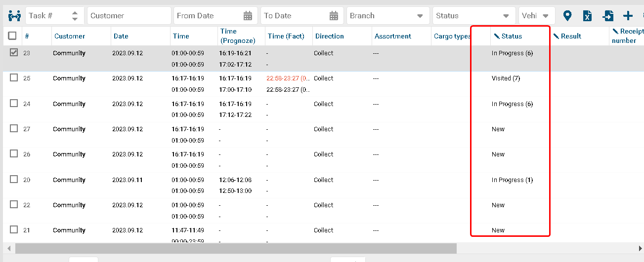This screenshot has height=262, width=644.
Task: Expand the Branch dropdown filter
Action: click(420, 16)
